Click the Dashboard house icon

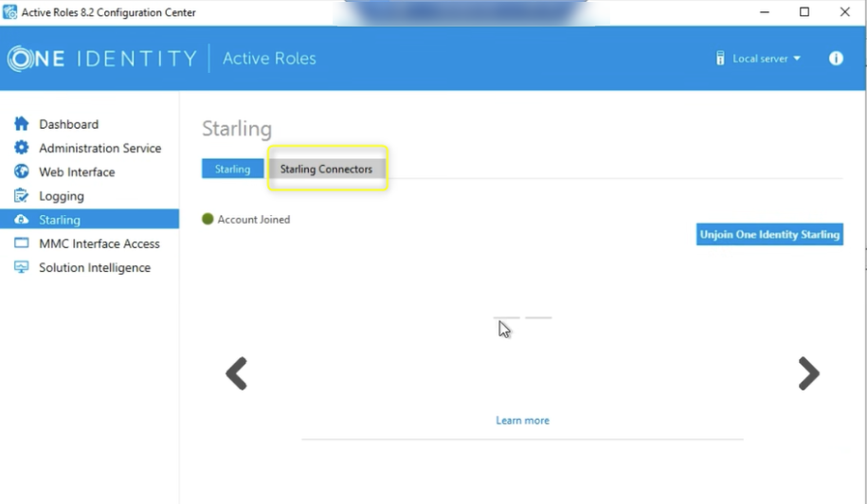21,123
